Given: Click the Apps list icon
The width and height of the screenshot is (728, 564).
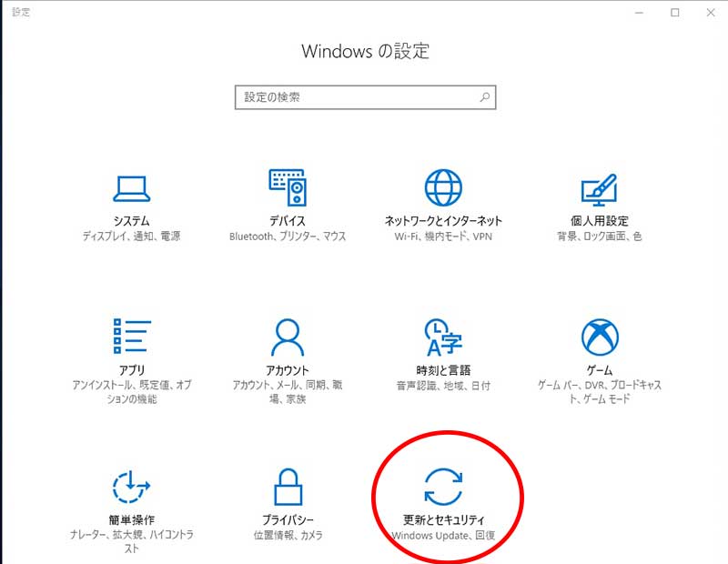Looking at the screenshot, I should tap(132, 337).
